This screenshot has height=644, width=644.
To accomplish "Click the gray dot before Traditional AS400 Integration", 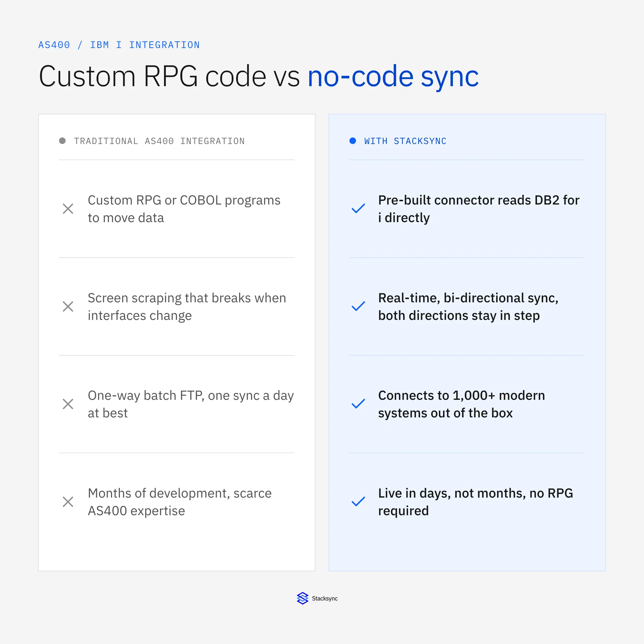I will coord(62,141).
